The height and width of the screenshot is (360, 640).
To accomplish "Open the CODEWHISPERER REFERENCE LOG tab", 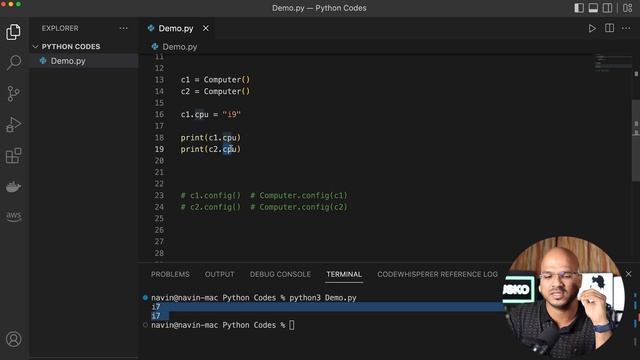I will 437,274.
